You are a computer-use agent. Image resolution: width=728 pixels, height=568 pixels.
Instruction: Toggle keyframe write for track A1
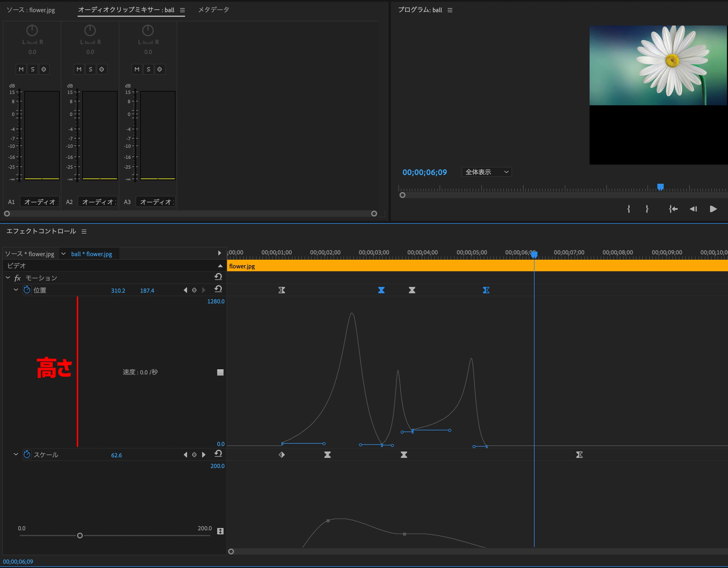click(44, 69)
